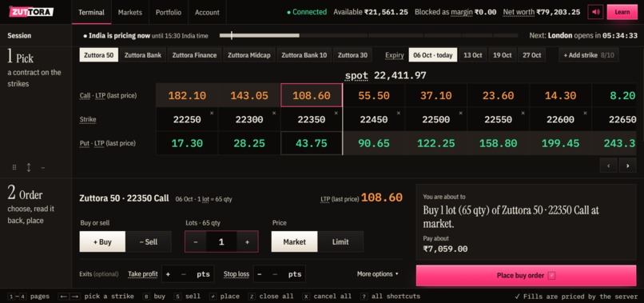644x303 pixels.
Task: Click the India session progress bar
Action: pos(369,36)
